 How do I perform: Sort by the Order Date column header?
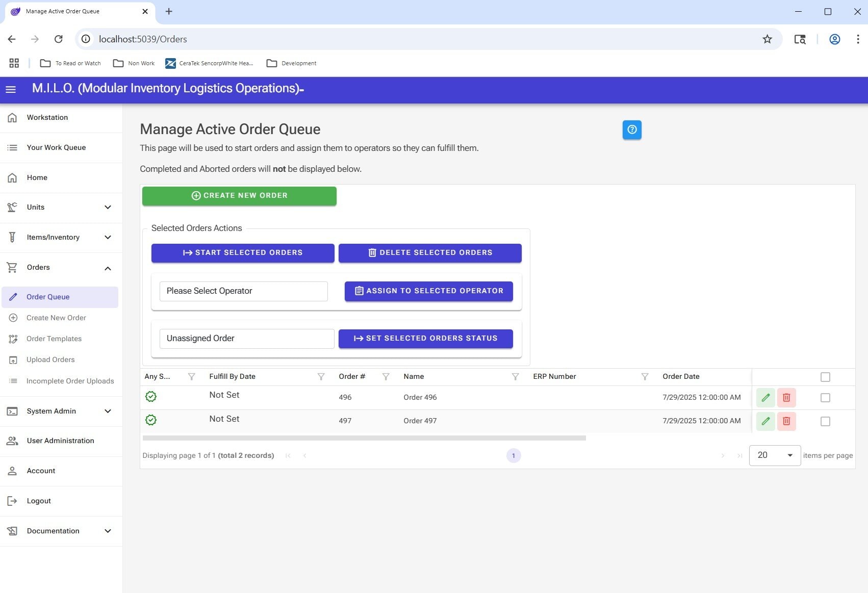coord(681,377)
